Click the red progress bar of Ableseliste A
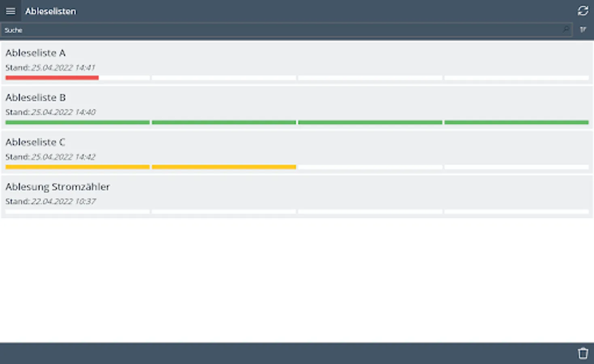This screenshot has height=364, width=594. pos(52,78)
